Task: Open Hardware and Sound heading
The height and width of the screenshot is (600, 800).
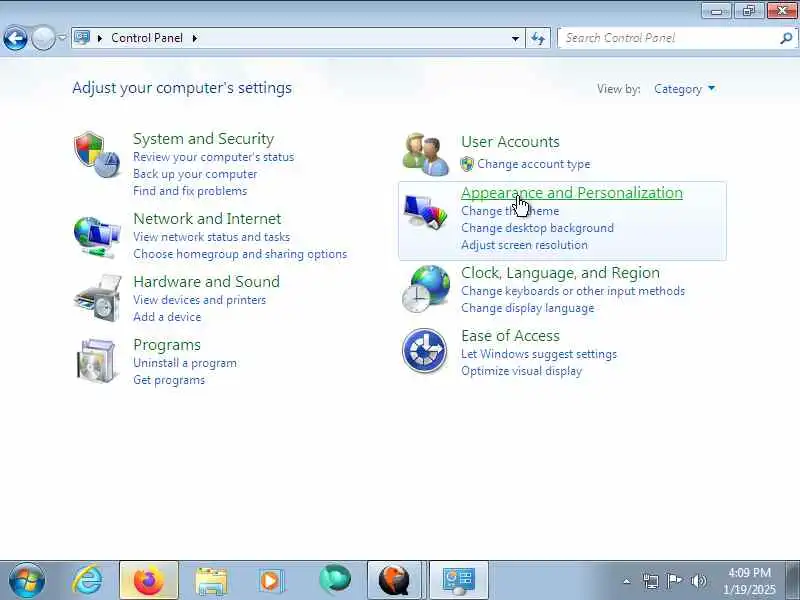Action: [x=206, y=282]
